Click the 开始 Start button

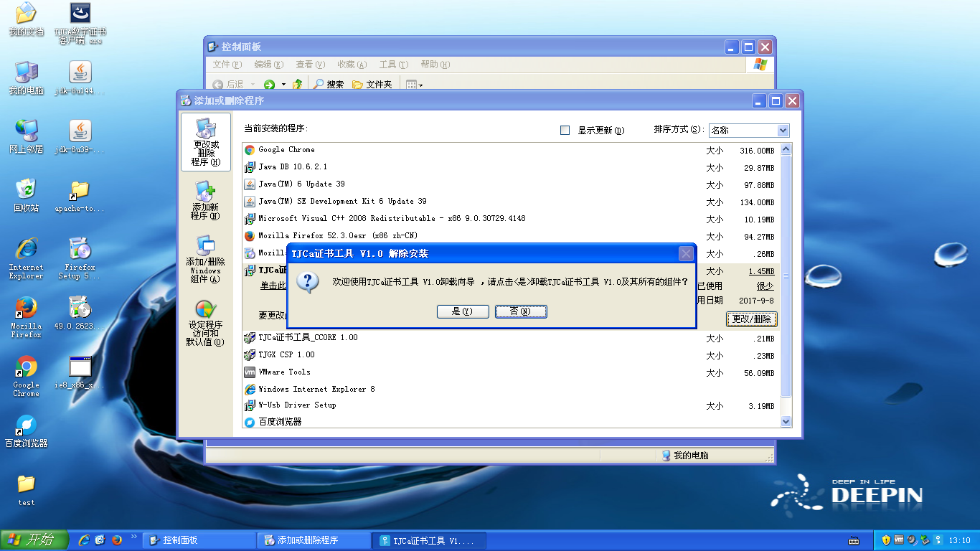(34, 540)
